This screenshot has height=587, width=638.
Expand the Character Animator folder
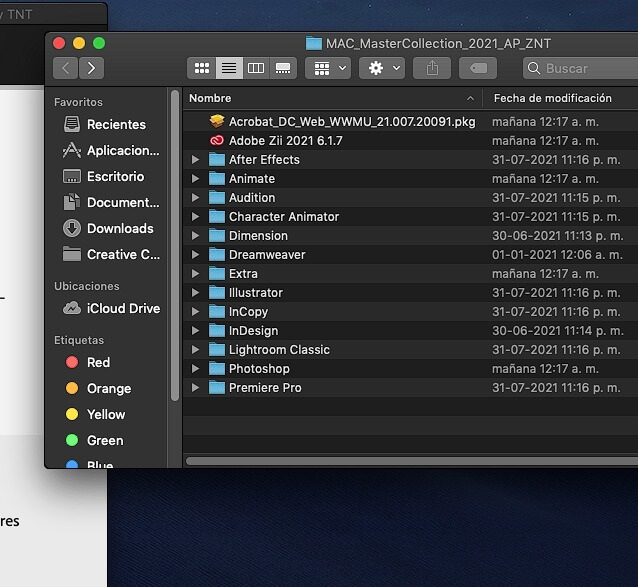[x=195, y=216]
